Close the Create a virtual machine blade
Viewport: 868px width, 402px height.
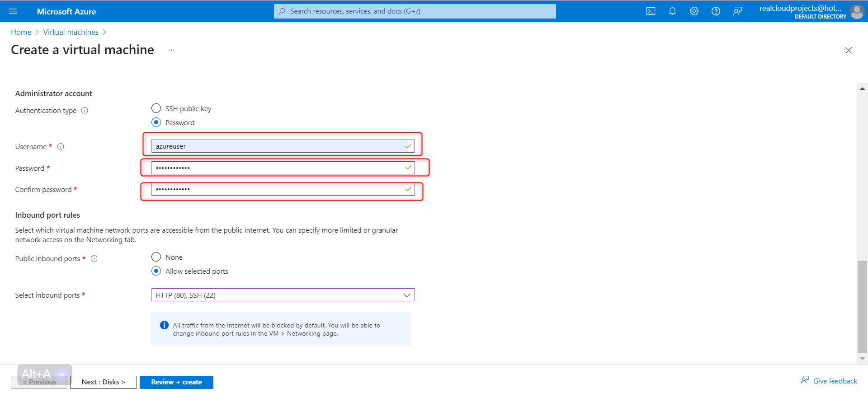(x=849, y=50)
